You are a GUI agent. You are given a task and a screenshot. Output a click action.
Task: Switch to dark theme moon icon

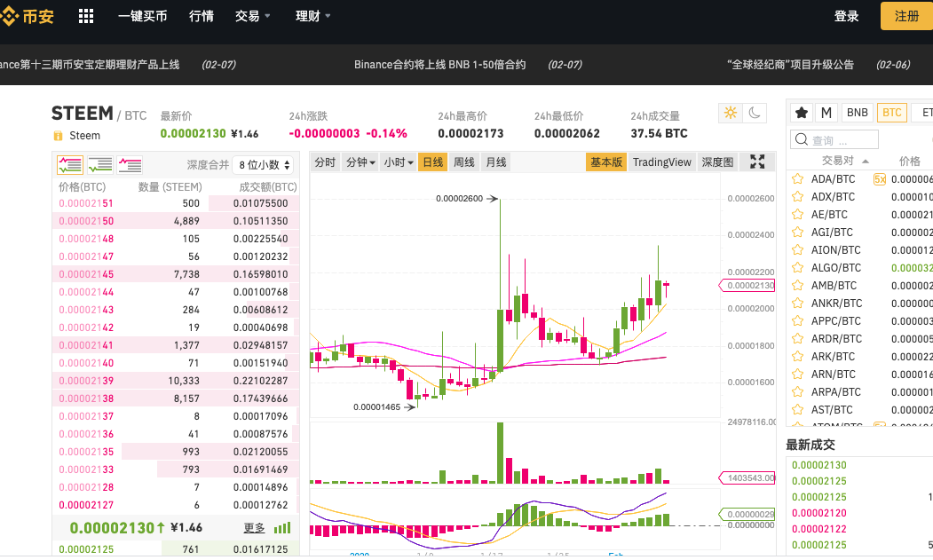755,113
